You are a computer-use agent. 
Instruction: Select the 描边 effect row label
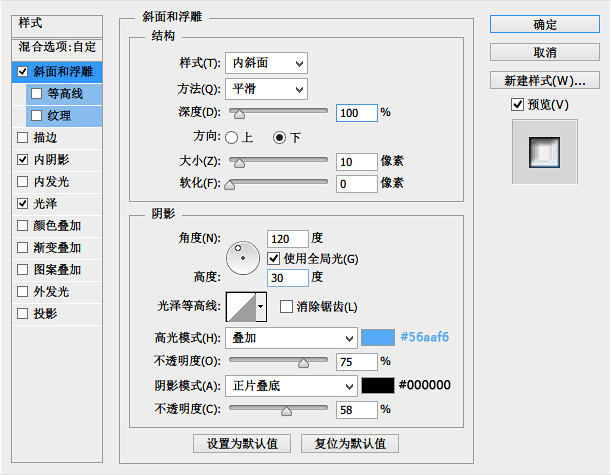click(46, 138)
